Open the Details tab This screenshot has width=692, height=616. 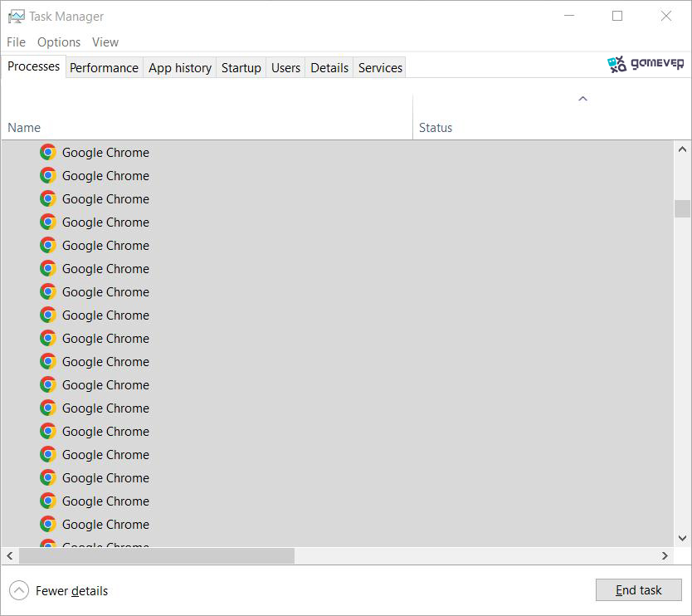(x=329, y=67)
